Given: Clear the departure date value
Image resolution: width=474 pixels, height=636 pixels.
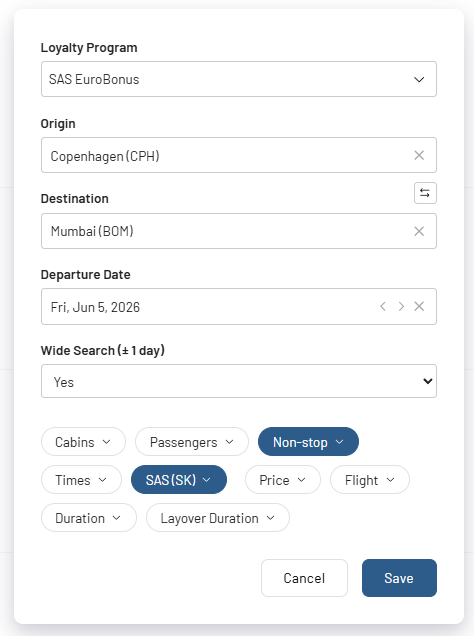Looking at the screenshot, I should point(419,307).
